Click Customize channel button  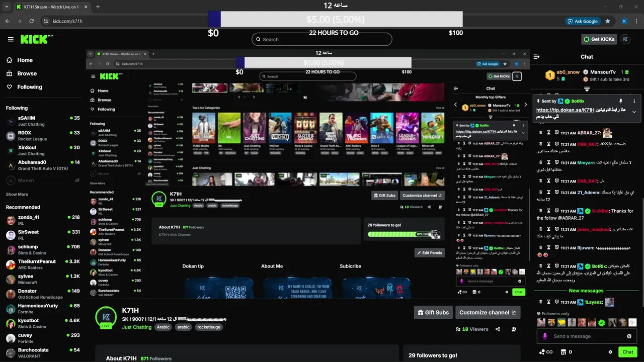488,312
